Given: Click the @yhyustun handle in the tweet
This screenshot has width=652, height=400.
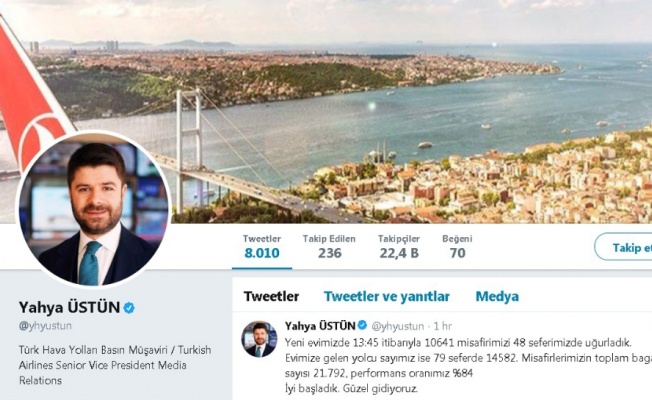Looking at the screenshot, I should click(x=398, y=326).
